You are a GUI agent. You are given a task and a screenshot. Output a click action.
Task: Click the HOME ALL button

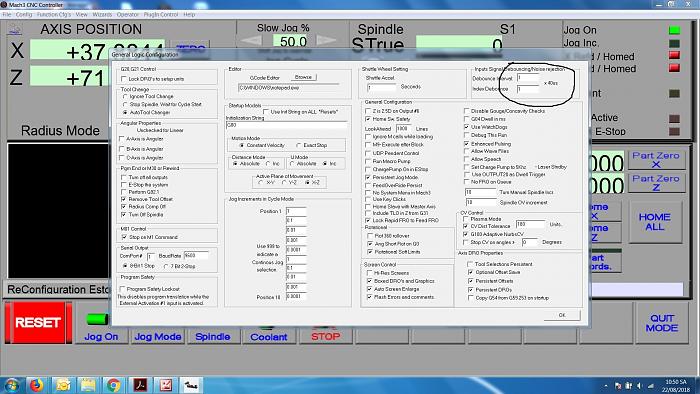[x=655, y=222]
